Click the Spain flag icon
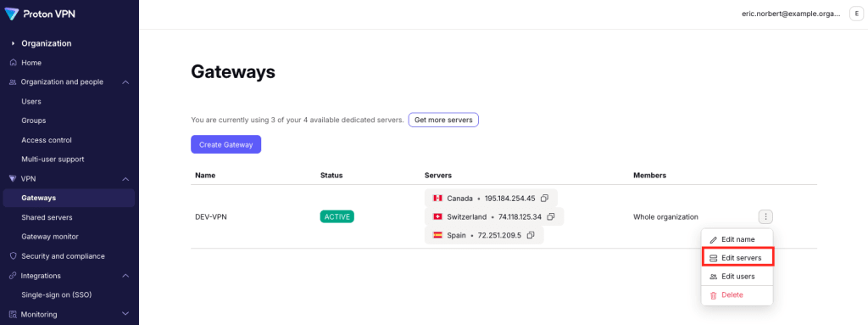The height and width of the screenshot is (325, 868). [x=437, y=235]
